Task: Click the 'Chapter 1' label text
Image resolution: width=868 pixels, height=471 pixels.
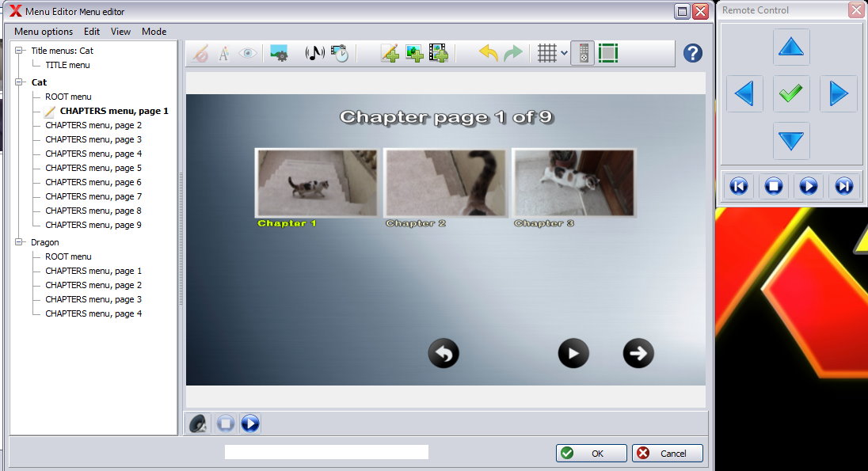Action: point(287,223)
